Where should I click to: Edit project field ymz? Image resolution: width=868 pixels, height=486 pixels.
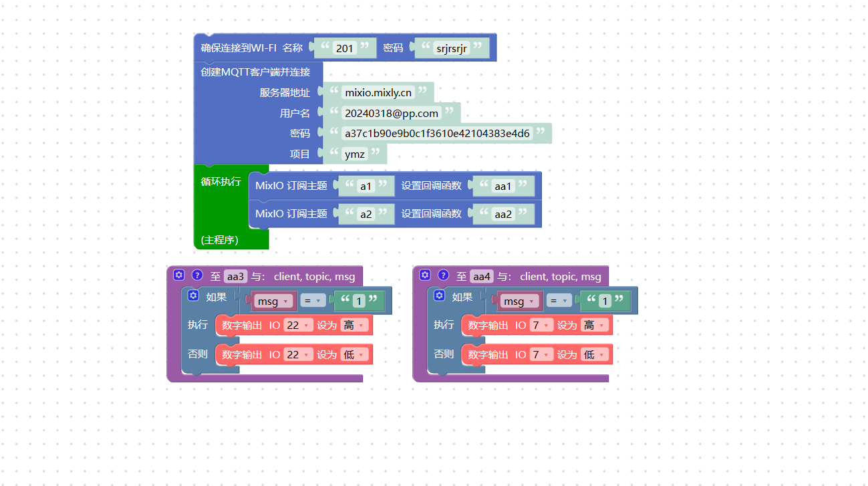pyautogui.click(x=355, y=154)
